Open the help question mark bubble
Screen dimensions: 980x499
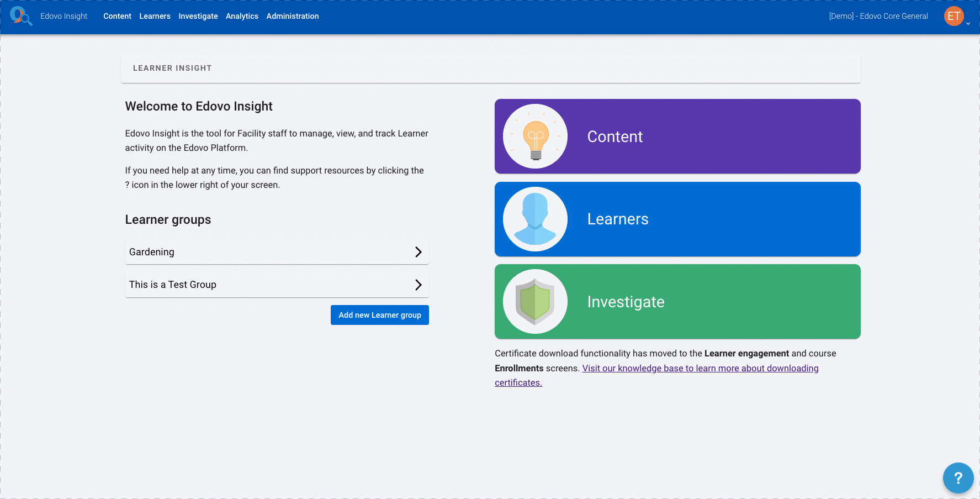958,478
